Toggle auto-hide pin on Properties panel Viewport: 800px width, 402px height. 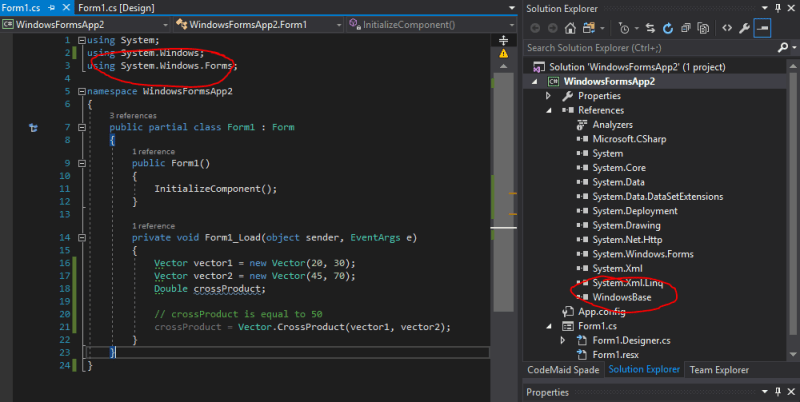pos(778,392)
